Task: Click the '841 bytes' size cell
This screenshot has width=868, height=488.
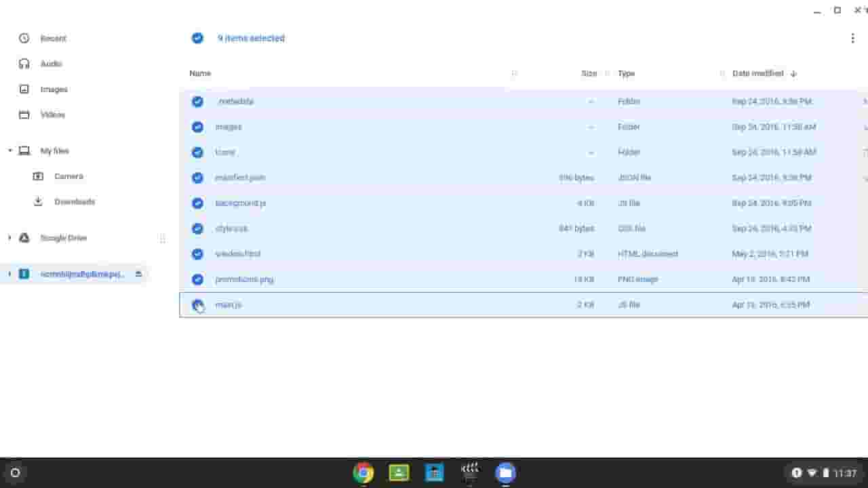Action: click(576, 228)
